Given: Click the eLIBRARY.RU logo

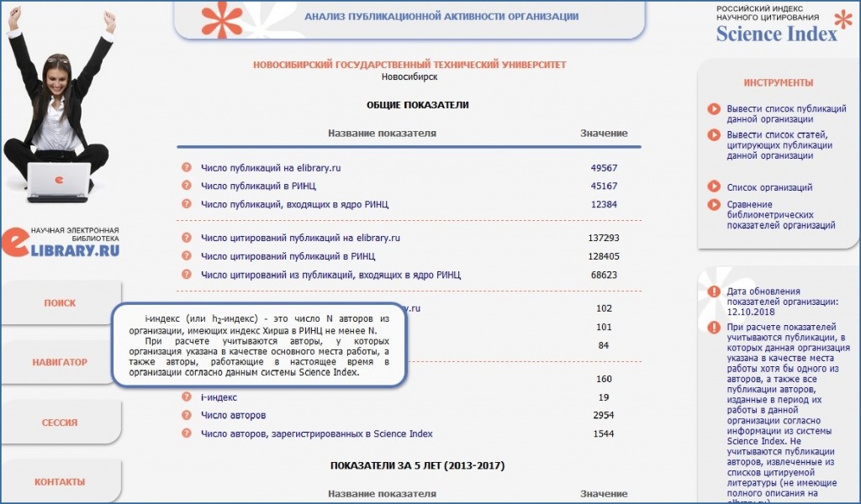Looking at the screenshot, I should (x=61, y=242).
